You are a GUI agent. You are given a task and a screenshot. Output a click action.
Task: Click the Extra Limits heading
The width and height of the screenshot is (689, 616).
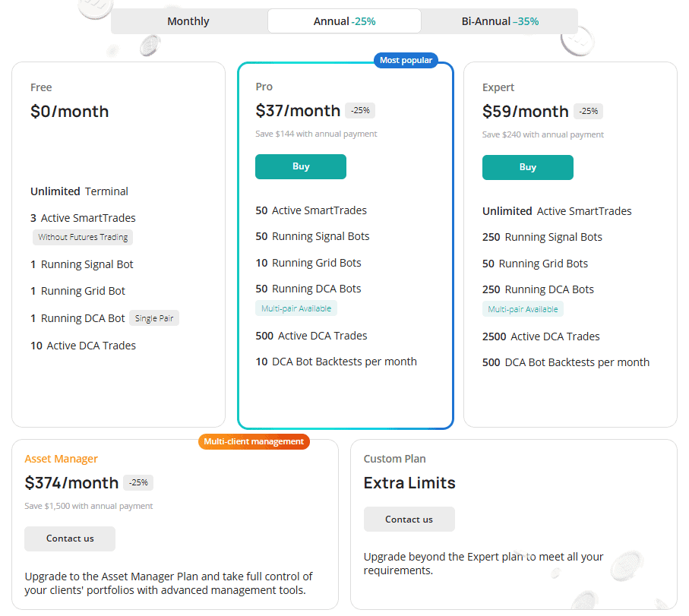pyautogui.click(x=409, y=483)
